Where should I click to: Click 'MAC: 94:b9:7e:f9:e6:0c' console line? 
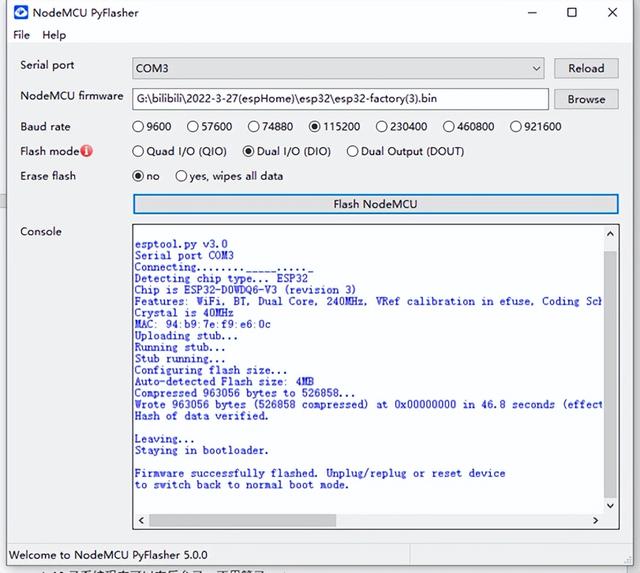point(203,324)
